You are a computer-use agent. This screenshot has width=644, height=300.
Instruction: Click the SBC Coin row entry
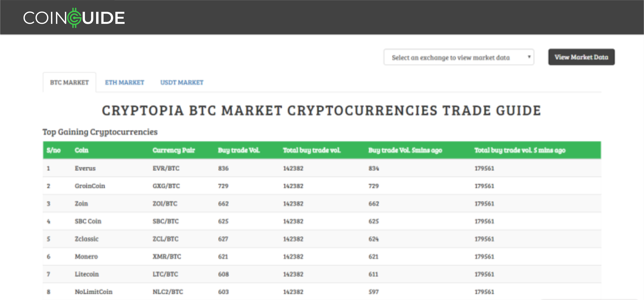[x=88, y=221]
